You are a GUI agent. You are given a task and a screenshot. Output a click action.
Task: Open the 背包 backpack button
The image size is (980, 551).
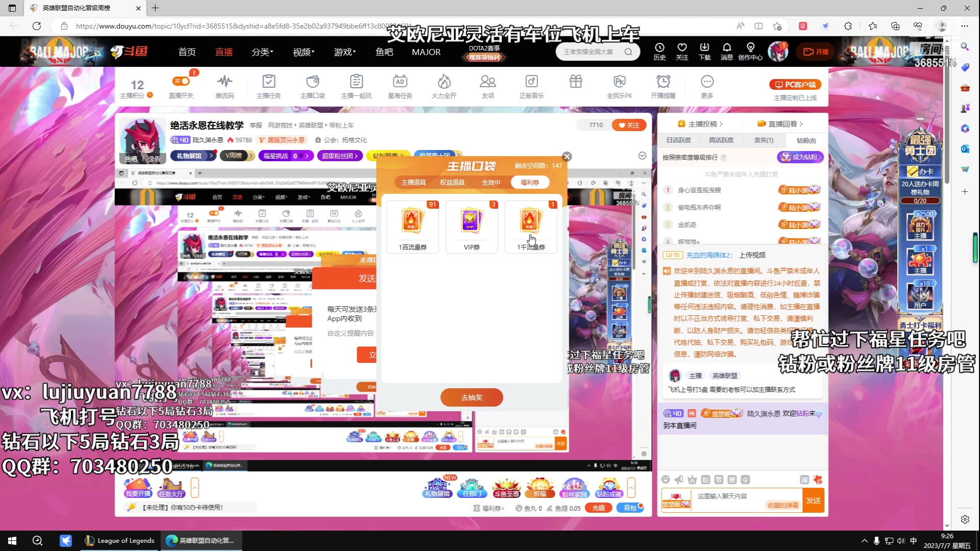point(630,508)
